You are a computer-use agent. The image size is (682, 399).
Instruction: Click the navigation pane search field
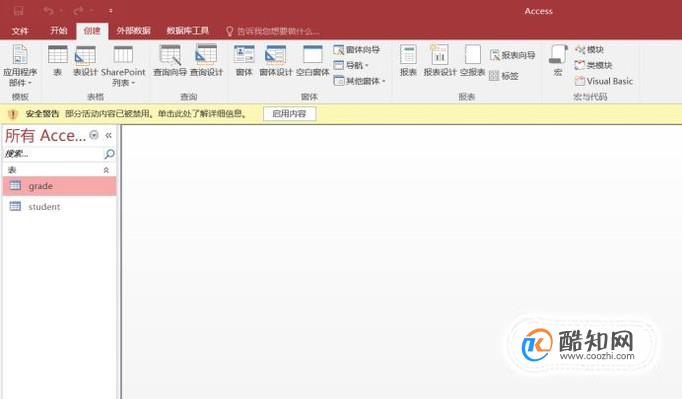tap(53, 154)
